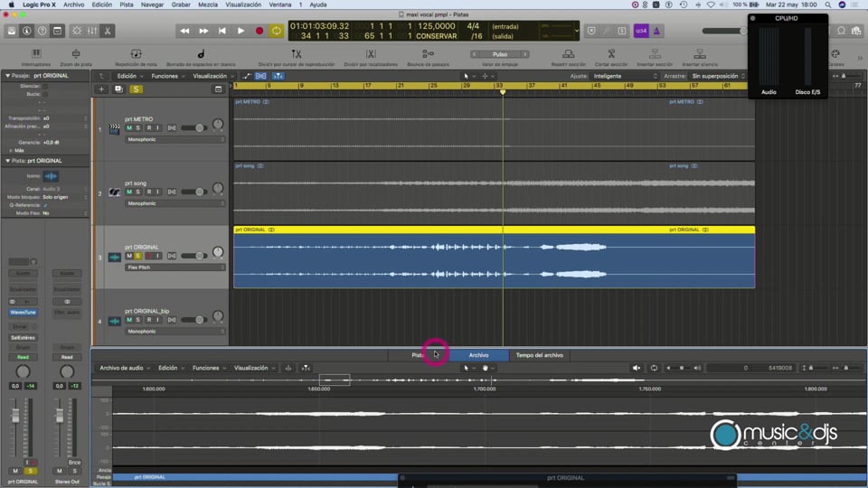Fast forward the transport

203,31
